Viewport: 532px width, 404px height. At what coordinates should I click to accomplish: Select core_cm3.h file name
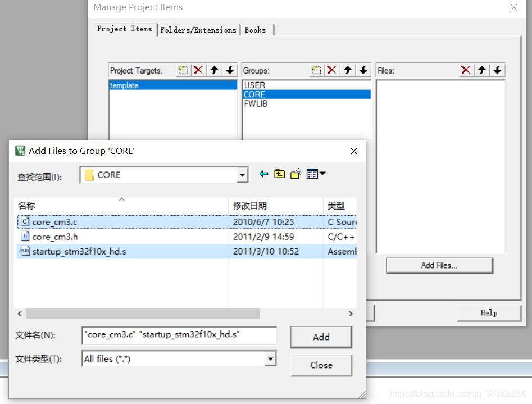[x=55, y=237]
